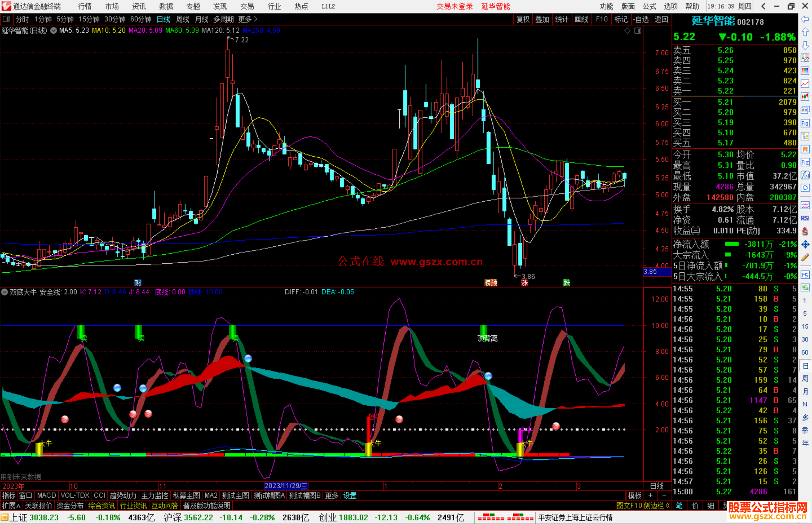812x524 pixels.
Task: Click the 复权 button
Action: click(x=523, y=19)
